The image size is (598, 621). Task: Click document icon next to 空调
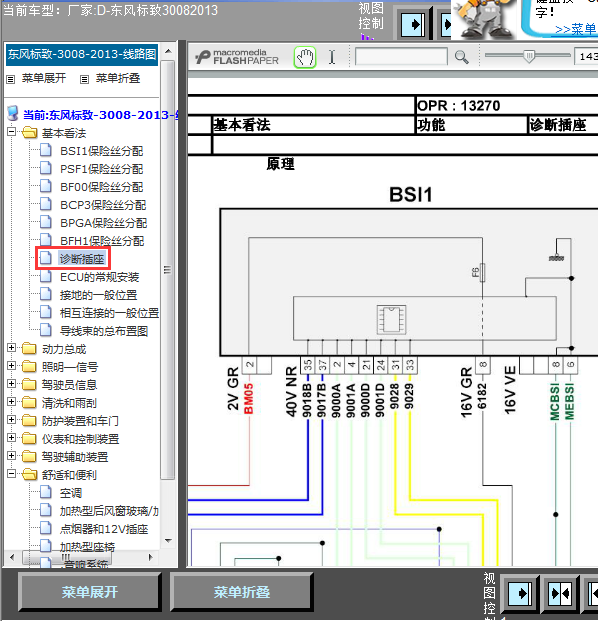click(46, 492)
